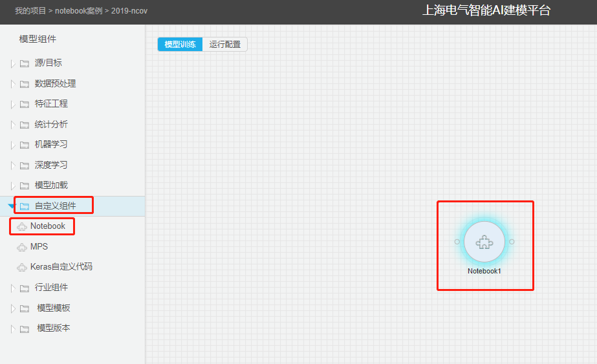Image resolution: width=597 pixels, height=364 pixels.
Task: Click the 数据预处理 folder icon
Action: (x=25, y=84)
